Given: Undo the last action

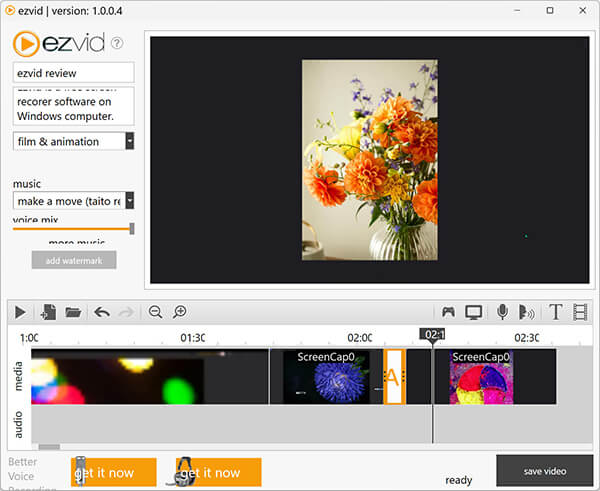Looking at the screenshot, I should tap(102, 312).
